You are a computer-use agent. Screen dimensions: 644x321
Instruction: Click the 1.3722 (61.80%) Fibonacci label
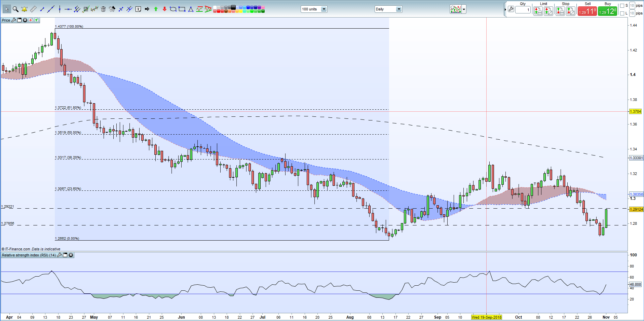click(68, 108)
